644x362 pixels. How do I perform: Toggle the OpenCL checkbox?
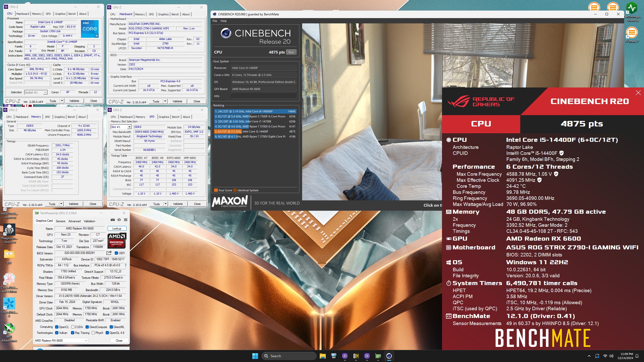pos(57,327)
